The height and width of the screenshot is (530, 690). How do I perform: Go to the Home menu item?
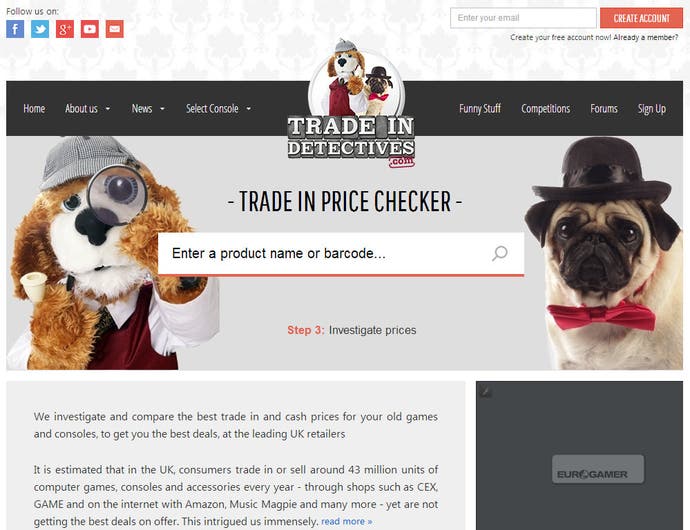click(34, 109)
